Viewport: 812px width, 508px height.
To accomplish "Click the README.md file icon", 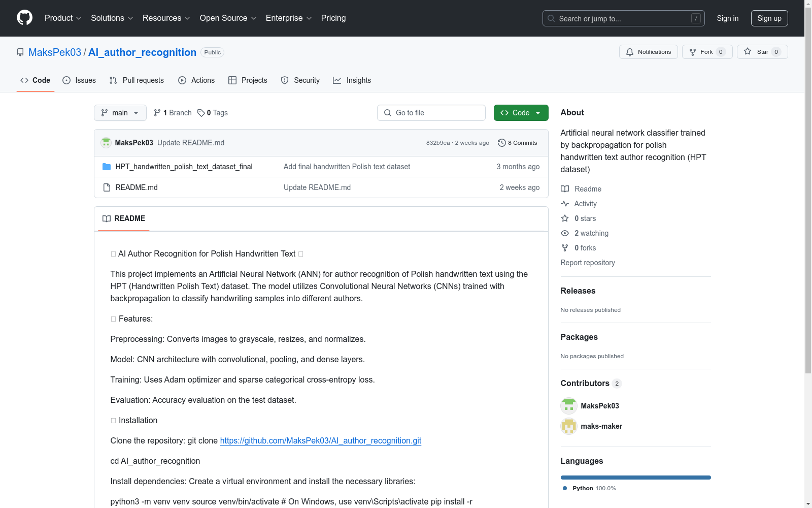I will click(x=107, y=187).
